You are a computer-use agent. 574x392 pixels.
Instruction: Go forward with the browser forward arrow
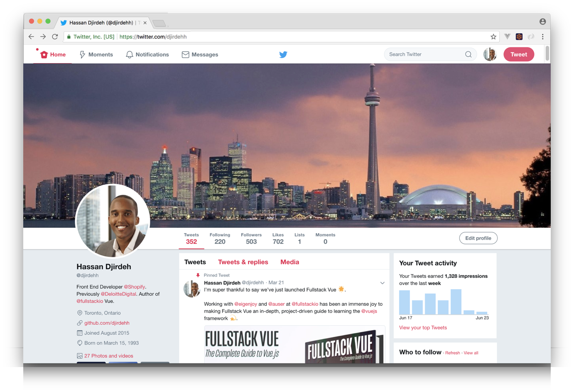[43, 37]
